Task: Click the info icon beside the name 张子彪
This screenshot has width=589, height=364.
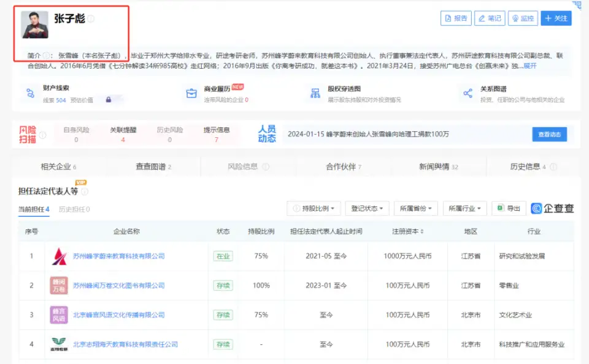Action: (91, 19)
